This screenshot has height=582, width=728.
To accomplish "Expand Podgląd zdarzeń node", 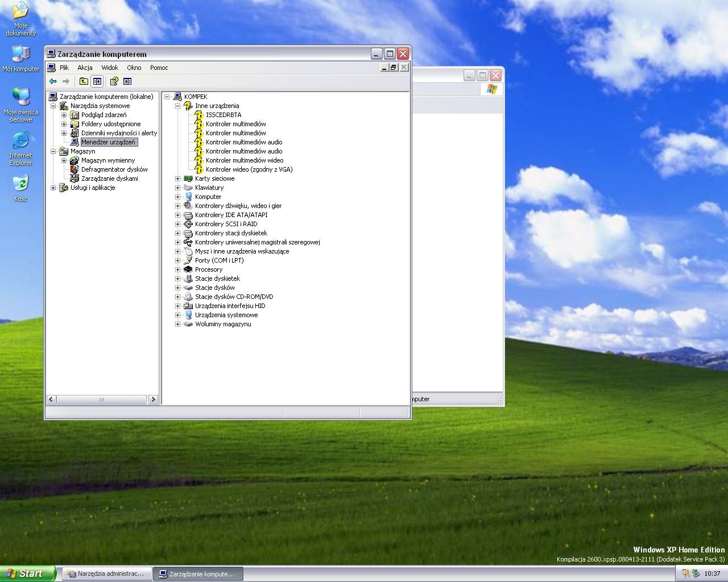I will point(64,115).
